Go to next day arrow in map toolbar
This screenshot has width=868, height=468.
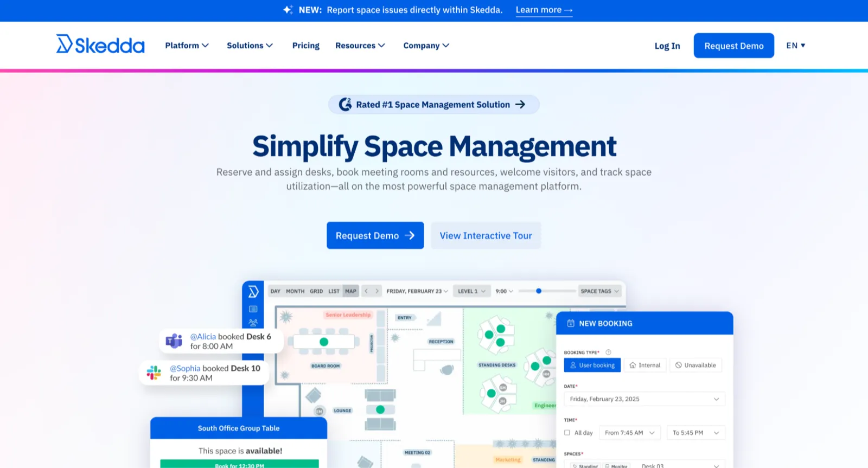[x=377, y=291]
